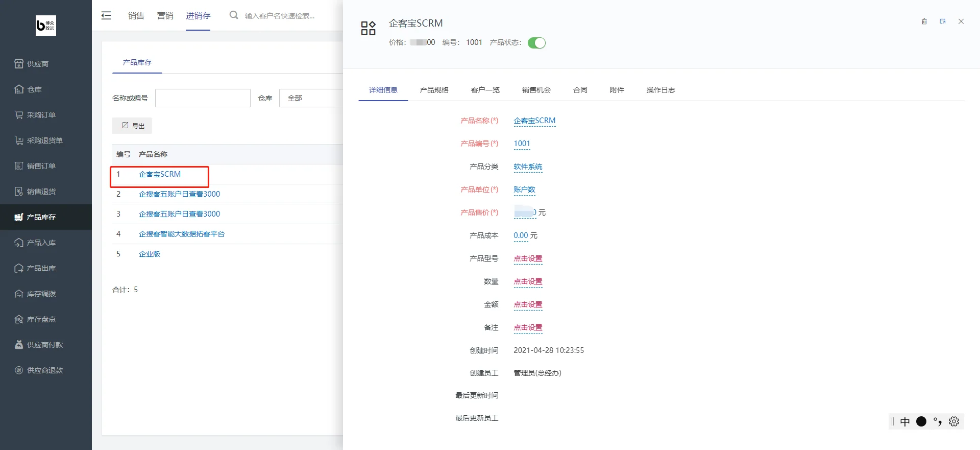Switch to 销售 top menu
This screenshot has width=980, height=450.
pos(136,16)
